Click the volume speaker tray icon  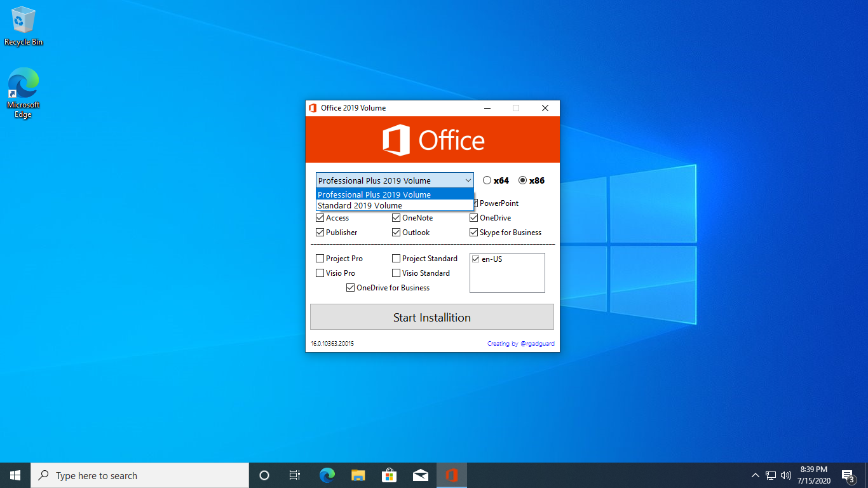coord(786,475)
